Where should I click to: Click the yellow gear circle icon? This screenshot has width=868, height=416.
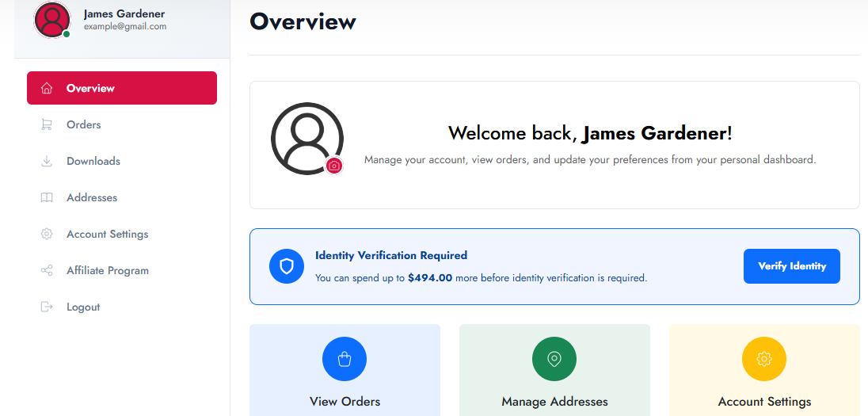click(764, 359)
